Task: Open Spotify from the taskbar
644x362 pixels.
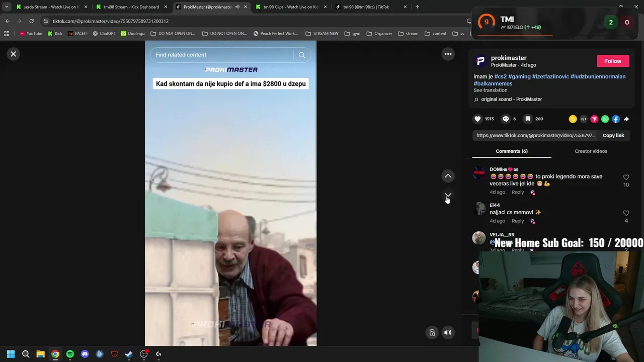Action: pyautogui.click(x=70, y=354)
